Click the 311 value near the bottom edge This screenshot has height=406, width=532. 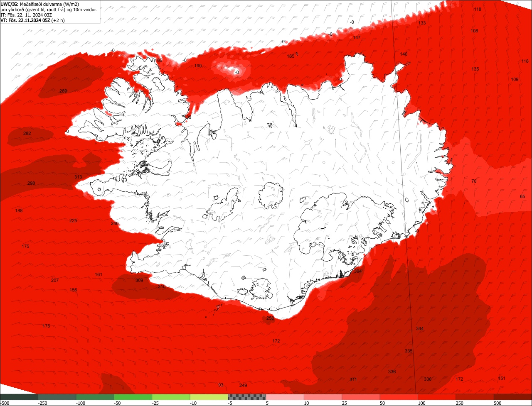pos(353,379)
